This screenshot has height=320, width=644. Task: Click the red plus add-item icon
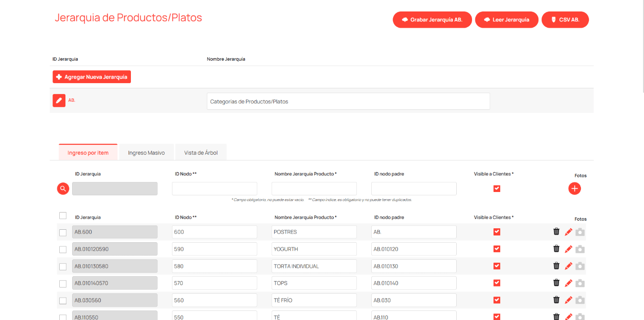574,189
